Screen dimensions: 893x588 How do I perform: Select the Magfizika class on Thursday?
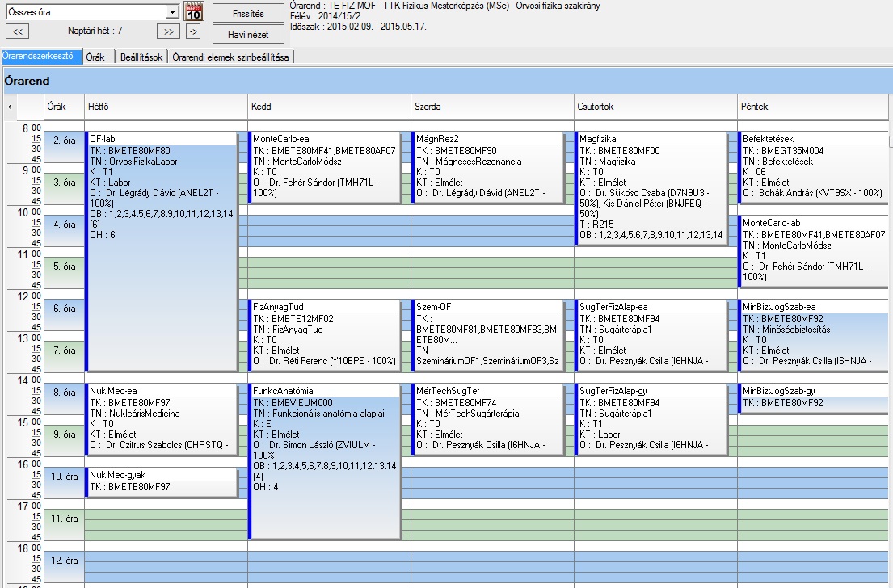651,188
